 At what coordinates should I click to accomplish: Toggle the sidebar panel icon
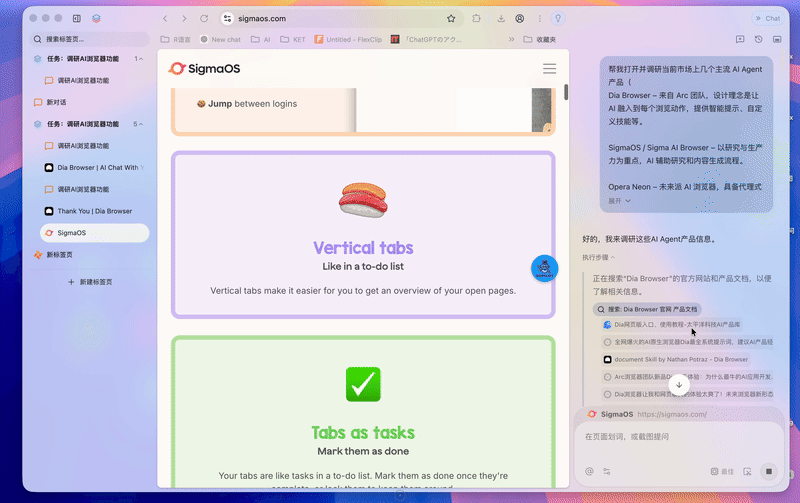[x=77, y=18]
